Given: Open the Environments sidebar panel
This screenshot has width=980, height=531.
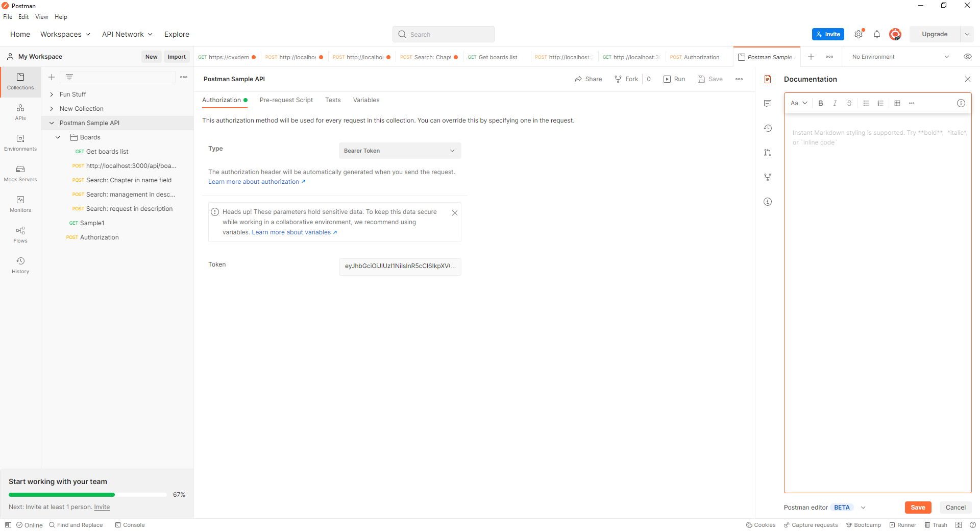Looking at the screenshot, I should point(20,143).
